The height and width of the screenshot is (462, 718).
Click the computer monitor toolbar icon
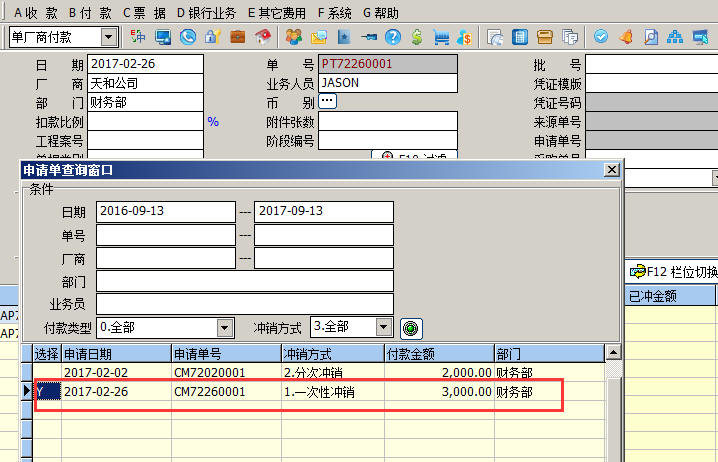click(163, 37)
